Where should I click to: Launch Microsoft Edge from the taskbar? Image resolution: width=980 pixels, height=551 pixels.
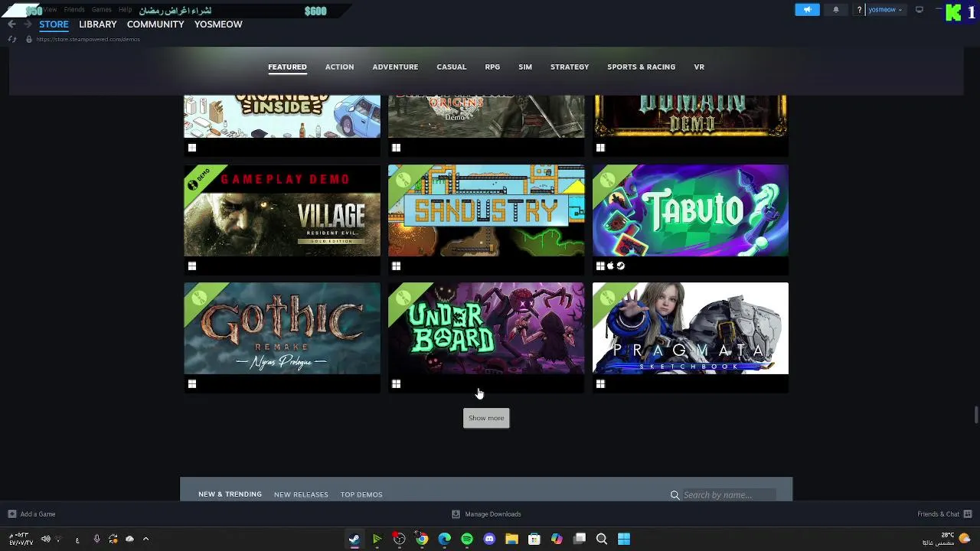pyautogui.click(x=444, y=539)
